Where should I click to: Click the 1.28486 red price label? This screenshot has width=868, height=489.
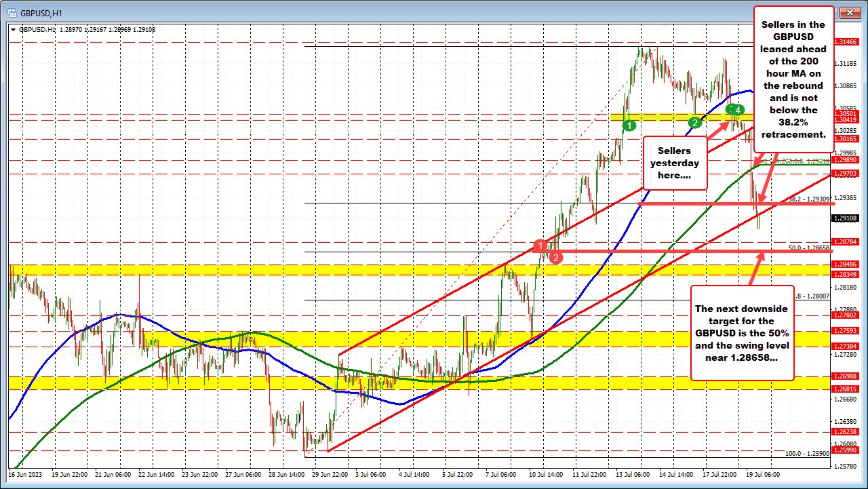pyautogui.click(x=846, y=265)
